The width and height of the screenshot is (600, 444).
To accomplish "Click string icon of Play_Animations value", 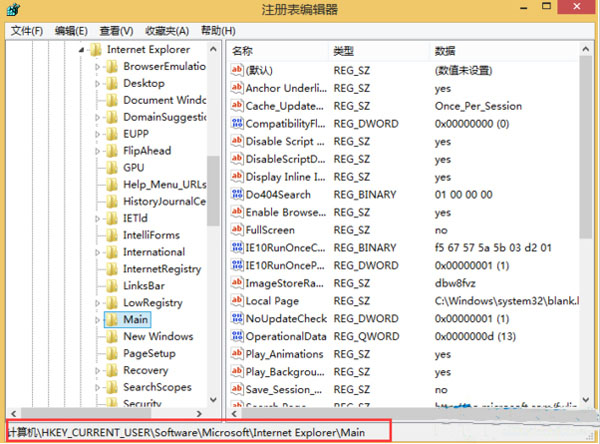I will coord(237,354).
